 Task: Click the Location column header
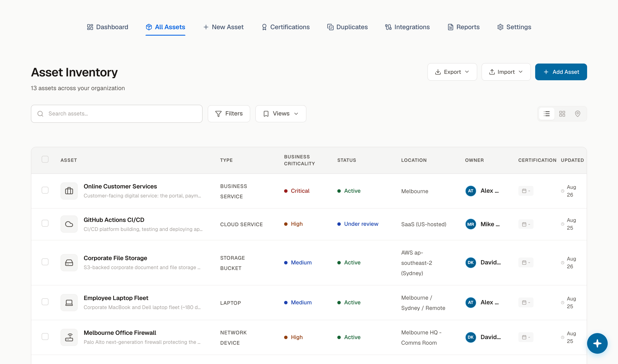(414, 160)
